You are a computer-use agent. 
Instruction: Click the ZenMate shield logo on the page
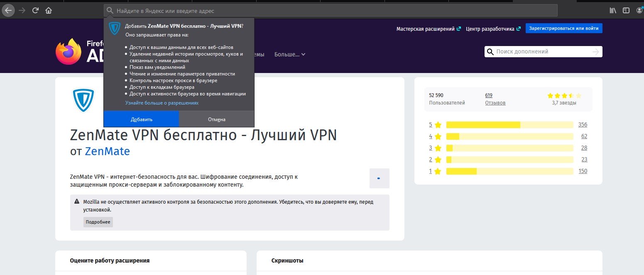pyautogui.click(x=84, y=100)
